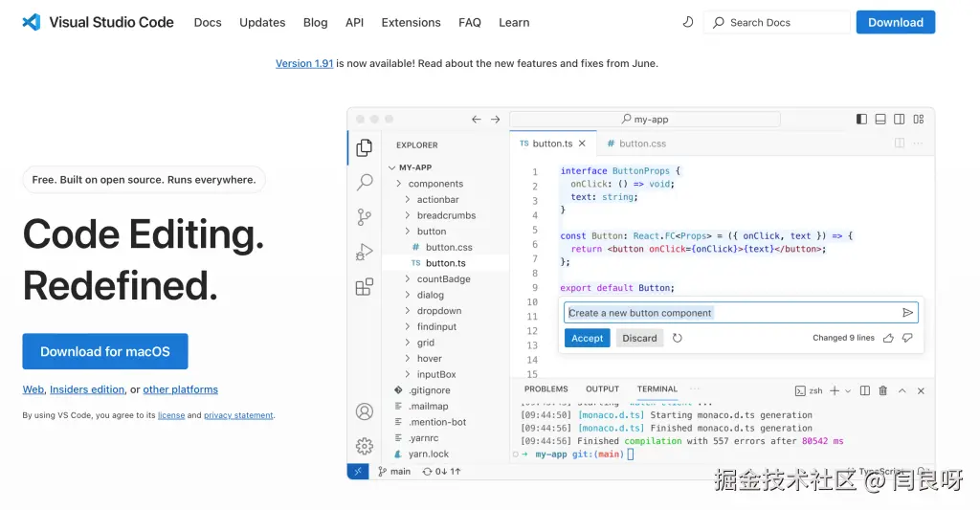Click the Search Docs field

(x=777, y=23)
